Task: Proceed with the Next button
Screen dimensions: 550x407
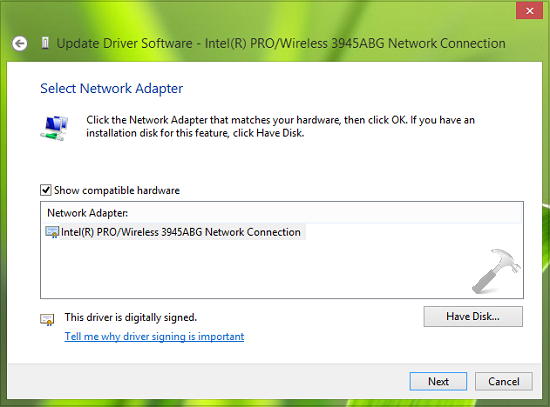Action: (438, 381)
